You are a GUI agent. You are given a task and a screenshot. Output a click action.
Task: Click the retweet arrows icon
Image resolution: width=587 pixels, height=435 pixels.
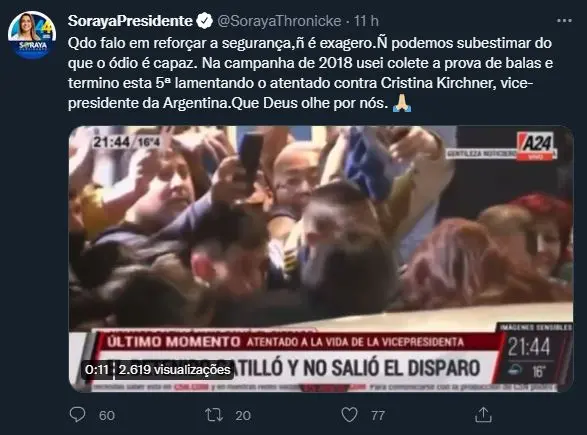coord(214,415)
